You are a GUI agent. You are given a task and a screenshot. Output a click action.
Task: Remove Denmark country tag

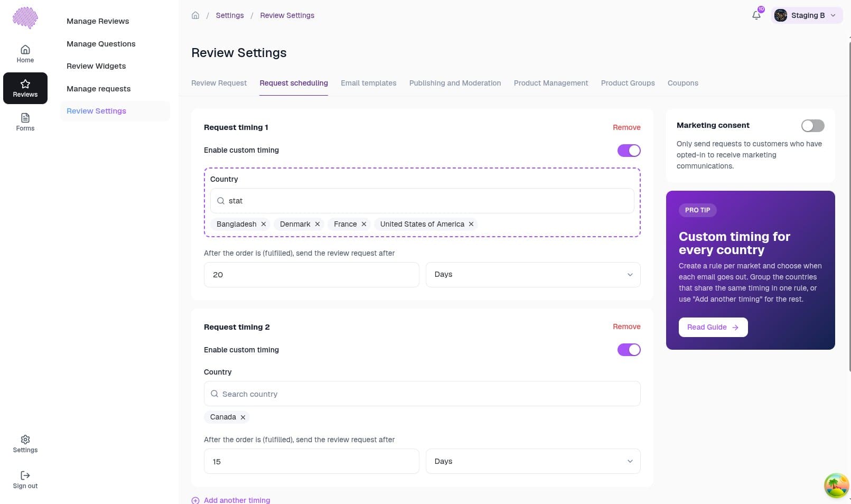(317, 224)
